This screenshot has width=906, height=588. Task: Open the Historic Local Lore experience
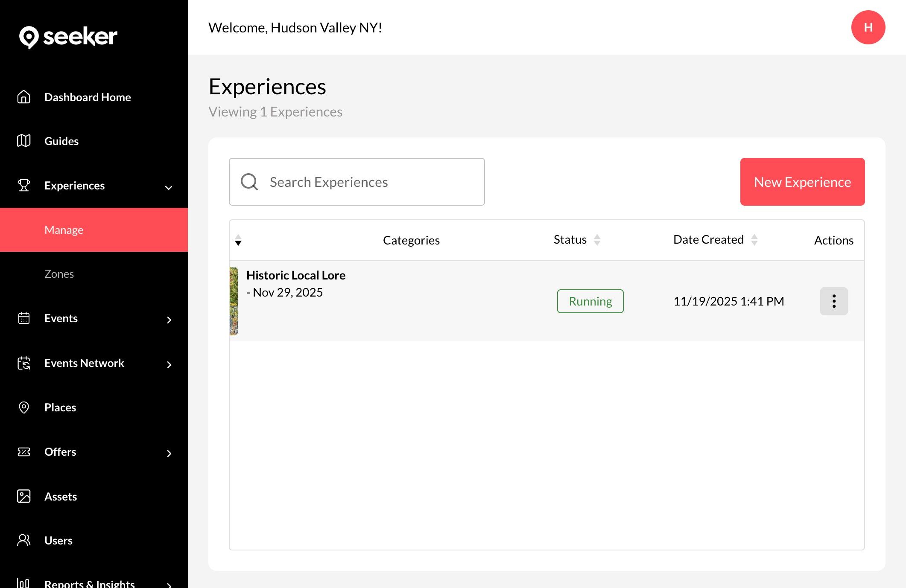(x=295, y=275)
